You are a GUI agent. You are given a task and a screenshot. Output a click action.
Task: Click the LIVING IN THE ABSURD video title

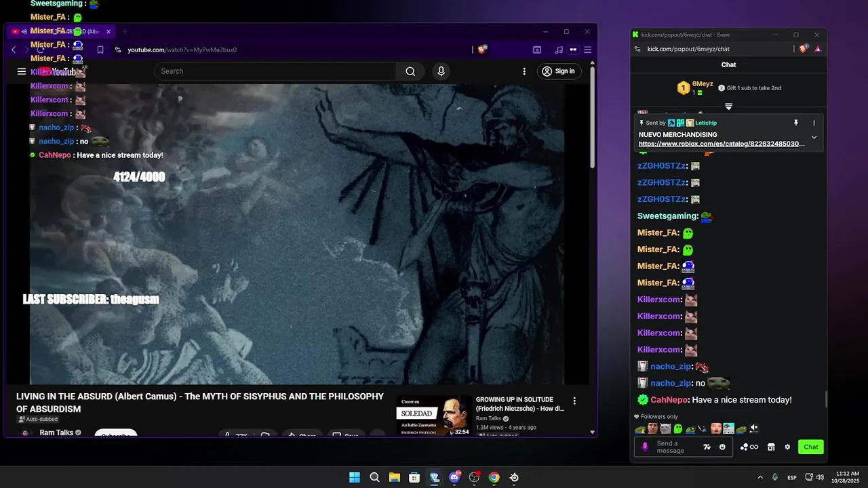(x=200, y=403)
